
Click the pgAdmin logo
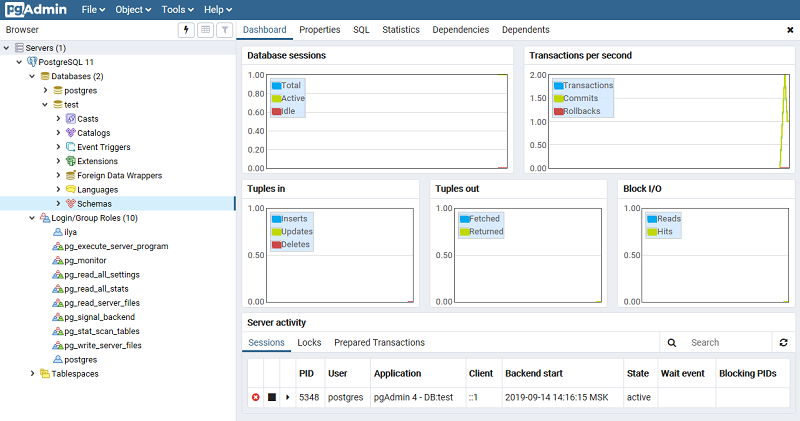click(36, 9)
